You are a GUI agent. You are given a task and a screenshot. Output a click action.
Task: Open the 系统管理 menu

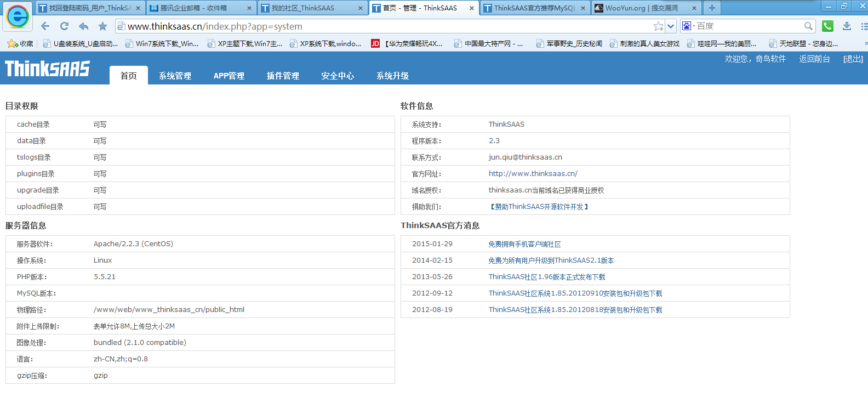click(175, 76)
